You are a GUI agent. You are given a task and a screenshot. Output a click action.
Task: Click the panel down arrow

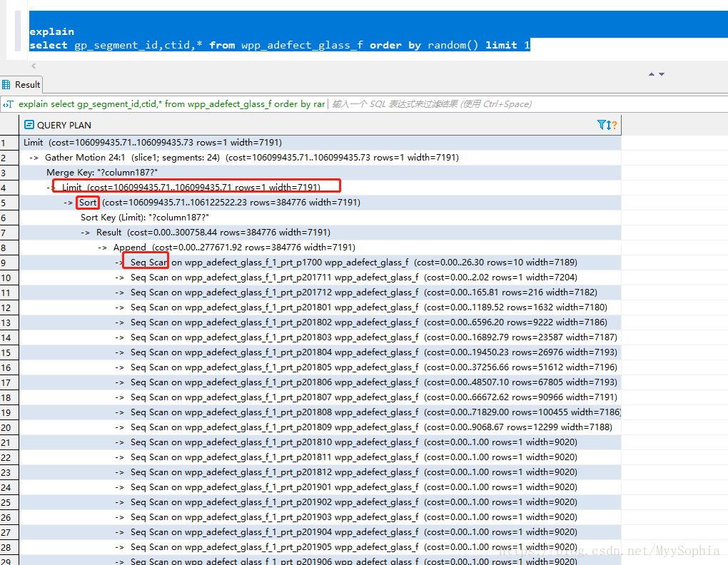(662, 74)
